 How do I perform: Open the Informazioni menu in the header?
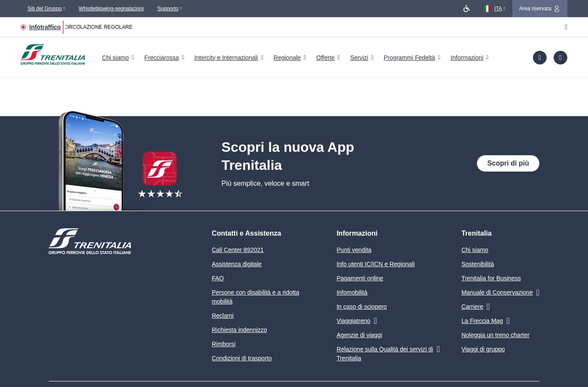470,58
